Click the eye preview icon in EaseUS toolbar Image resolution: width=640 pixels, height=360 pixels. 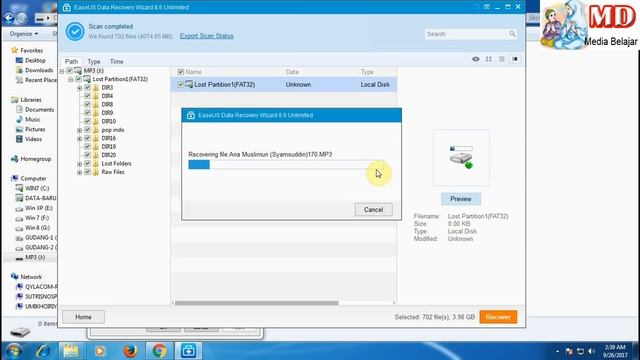[x=476, y=59]
